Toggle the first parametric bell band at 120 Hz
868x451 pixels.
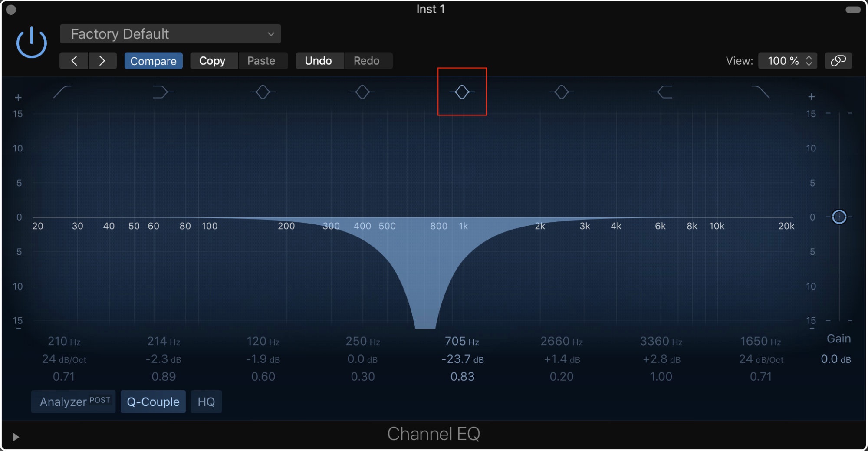tap(263, 92)
